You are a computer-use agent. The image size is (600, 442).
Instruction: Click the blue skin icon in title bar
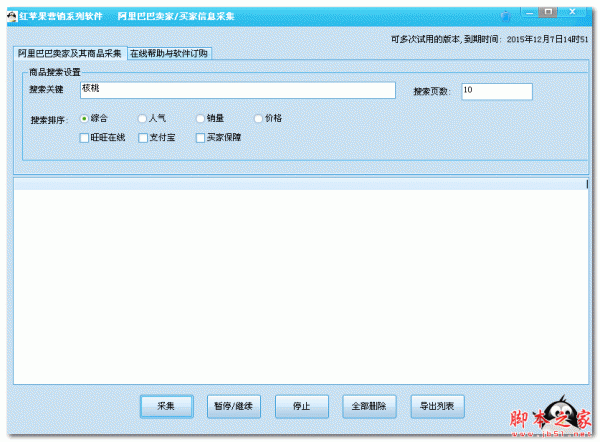click(x=505, y=16)
